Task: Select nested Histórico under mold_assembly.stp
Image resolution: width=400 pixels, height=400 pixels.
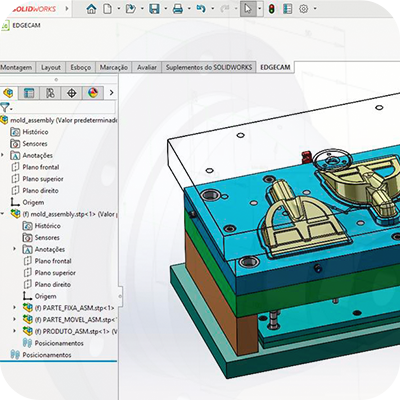Action: (x=48, y=226)
